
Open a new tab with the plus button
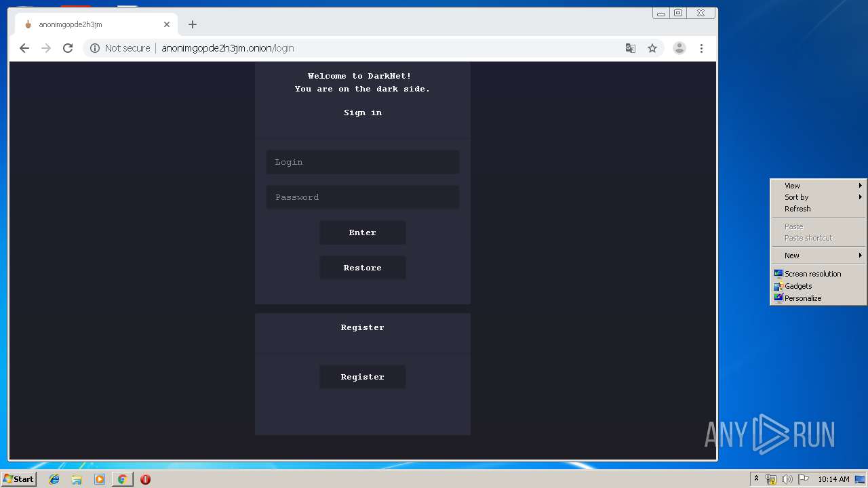click(193, 24)
